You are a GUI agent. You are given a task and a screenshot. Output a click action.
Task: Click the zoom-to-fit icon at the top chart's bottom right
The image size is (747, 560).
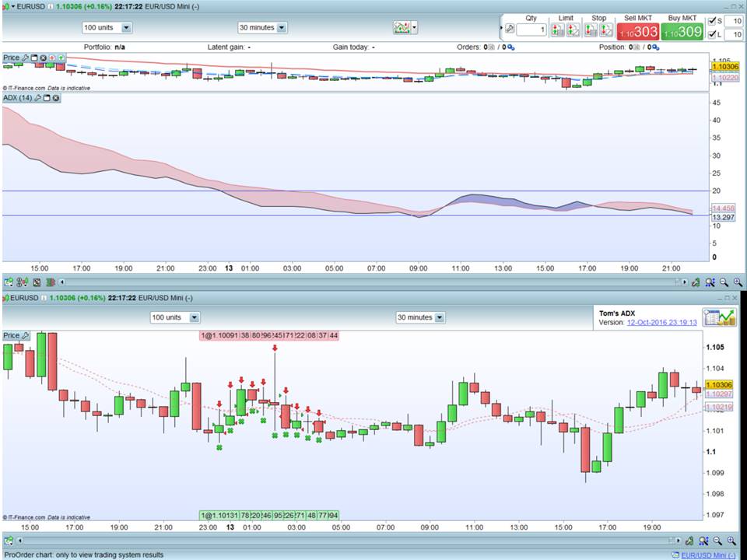point(710,282)
